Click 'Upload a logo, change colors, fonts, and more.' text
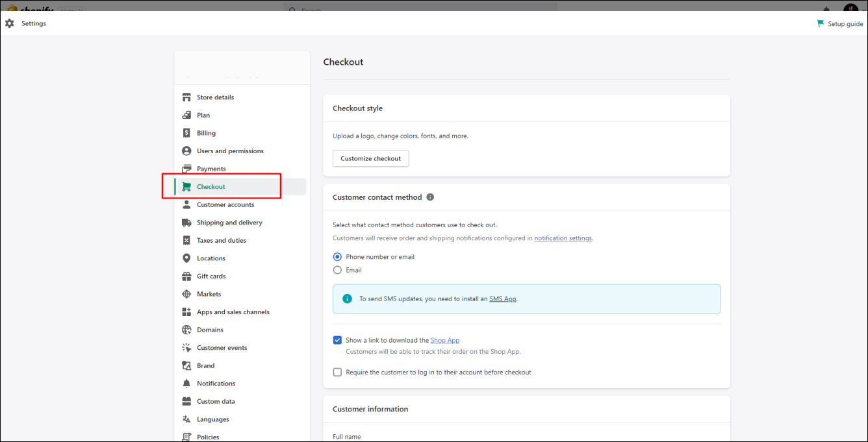Screen dimensions: 868x442 click(400, 136)
